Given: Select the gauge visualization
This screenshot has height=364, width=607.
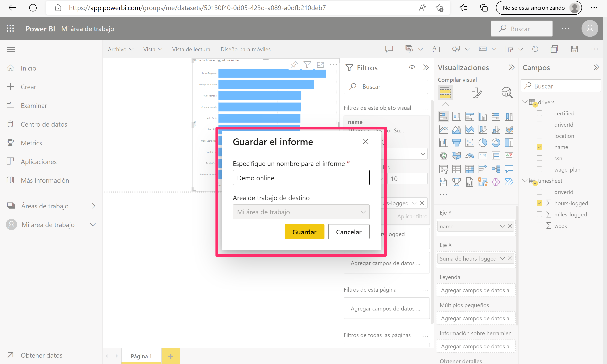Looking at the screenshot, I should coord(470,155).
